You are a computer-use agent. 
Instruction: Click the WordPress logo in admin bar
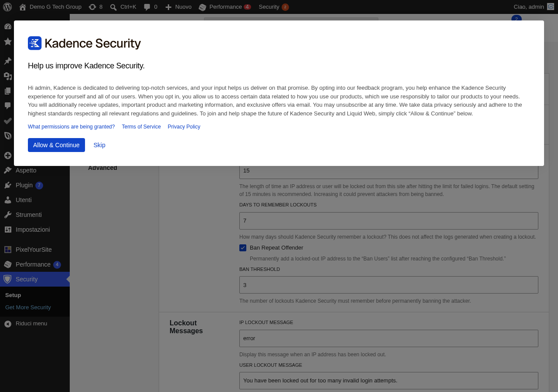[x=7, y=7]
